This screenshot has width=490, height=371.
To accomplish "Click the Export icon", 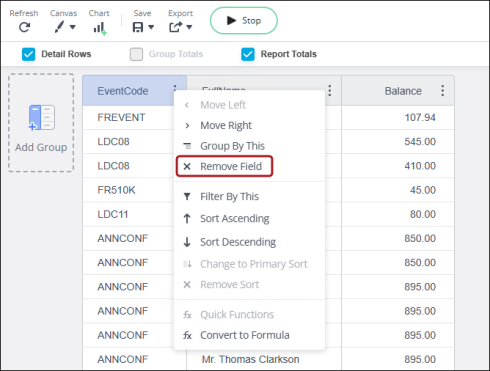I will [176, 27].
